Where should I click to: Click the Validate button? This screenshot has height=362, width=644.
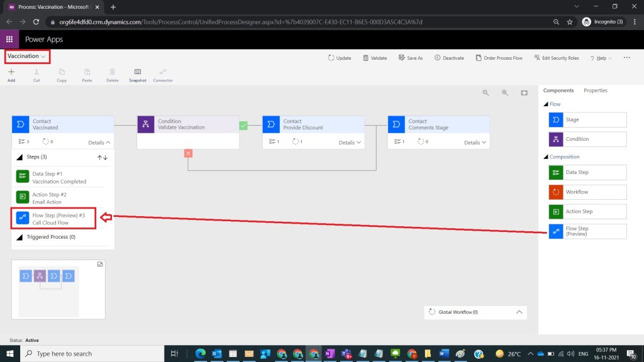375,58
